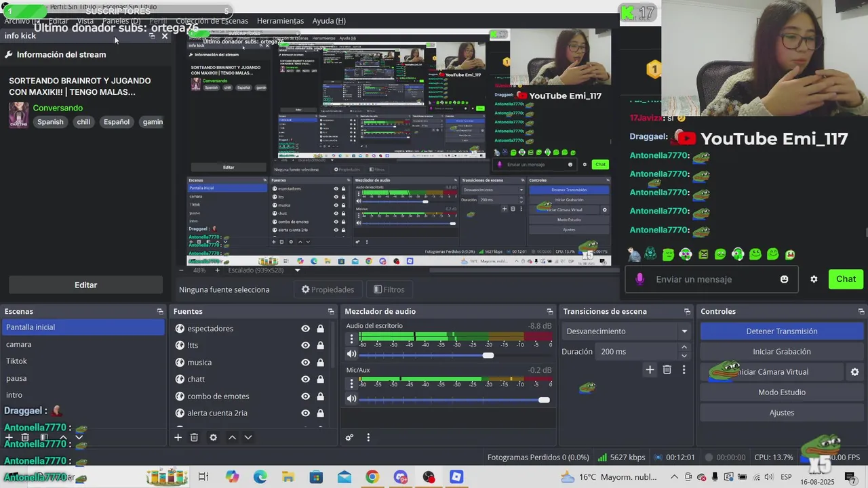868x488 pixels.
Task: Open transition properties three-dot menu
Action: (x=684, y=369)
